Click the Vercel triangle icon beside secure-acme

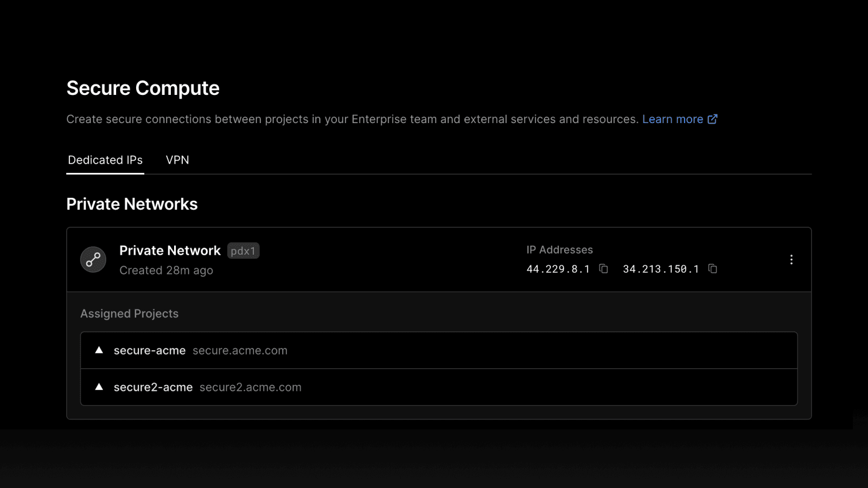coord(99,350)
